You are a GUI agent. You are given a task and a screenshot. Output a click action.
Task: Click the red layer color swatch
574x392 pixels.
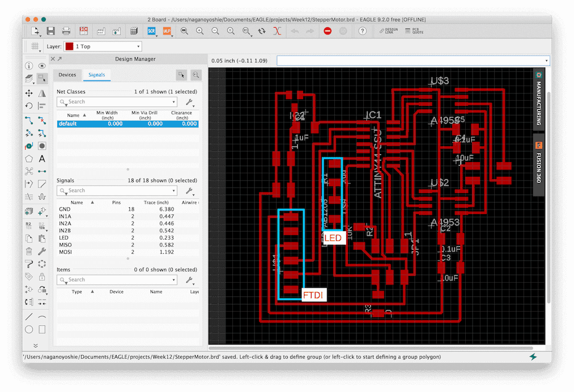click(x=69, y=46)
